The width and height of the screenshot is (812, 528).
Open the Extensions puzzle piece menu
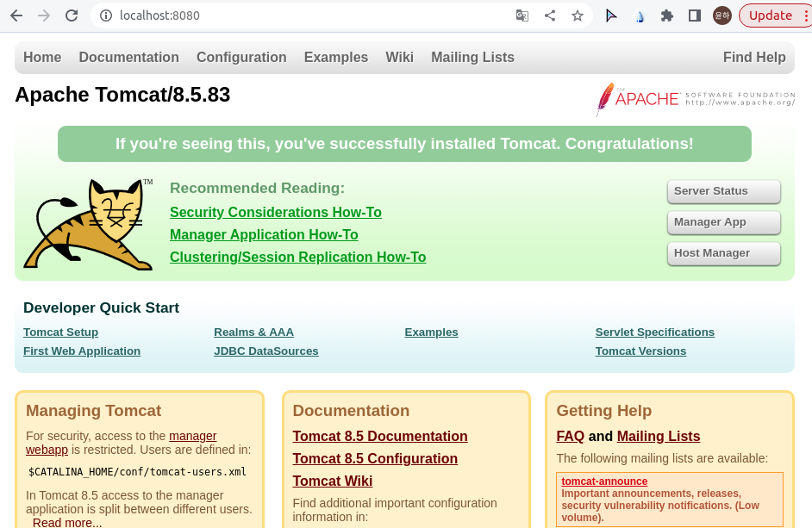[667, 16]
